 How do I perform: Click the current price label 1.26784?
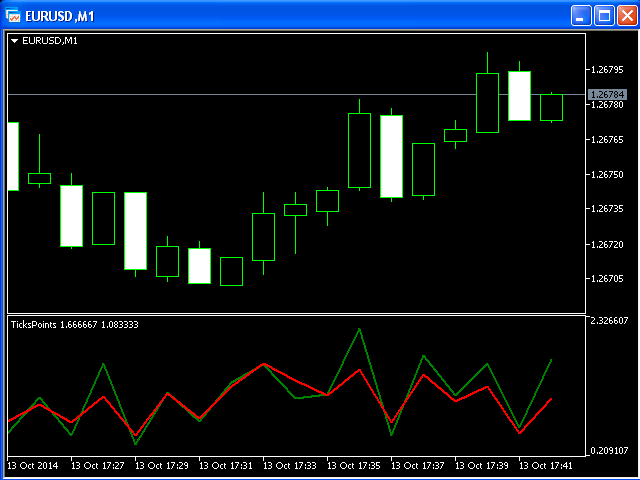(608, 94)
